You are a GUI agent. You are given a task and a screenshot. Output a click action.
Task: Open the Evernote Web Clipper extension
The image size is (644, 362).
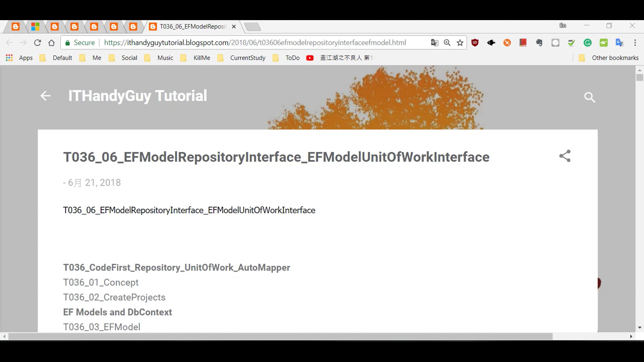[539, 43]
